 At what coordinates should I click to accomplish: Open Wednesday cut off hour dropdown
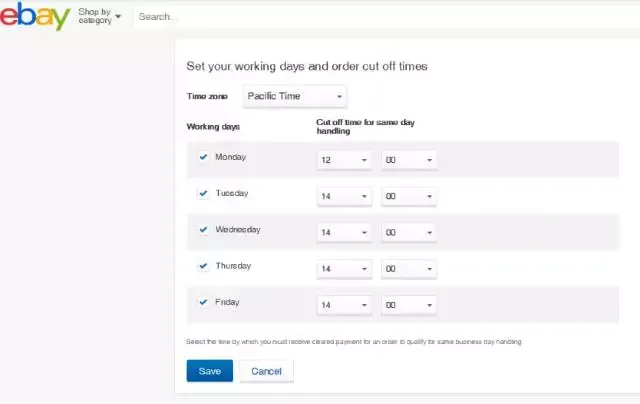click(344, 233)
